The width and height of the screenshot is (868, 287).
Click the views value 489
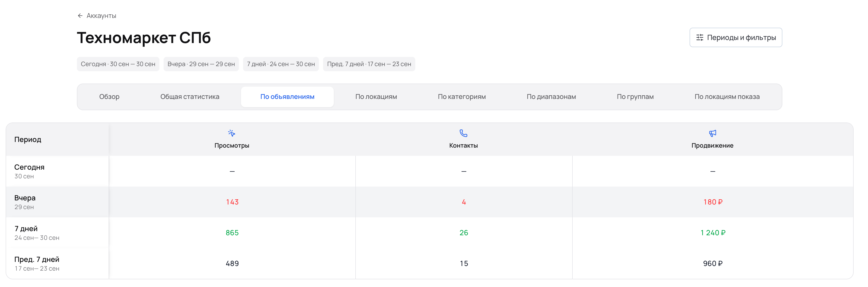pos(232,263)
